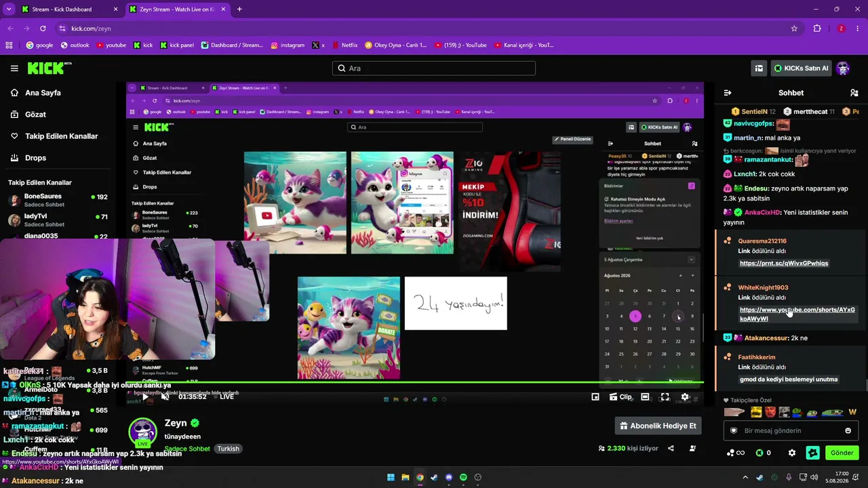Viewport: 868px width, 488px height.
Task: Select the Zeyn Stream browser tab
Action: [x=177, y=9]
